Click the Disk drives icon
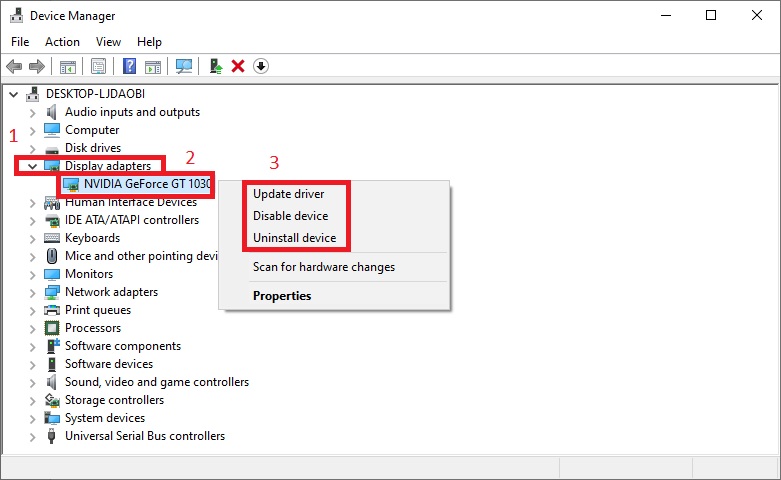 coord(52,149)
